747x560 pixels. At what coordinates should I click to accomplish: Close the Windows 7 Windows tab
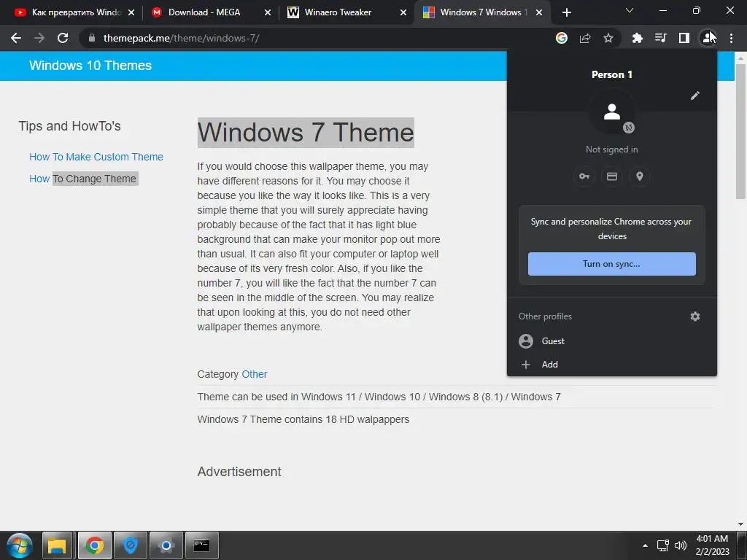[539, 12]
